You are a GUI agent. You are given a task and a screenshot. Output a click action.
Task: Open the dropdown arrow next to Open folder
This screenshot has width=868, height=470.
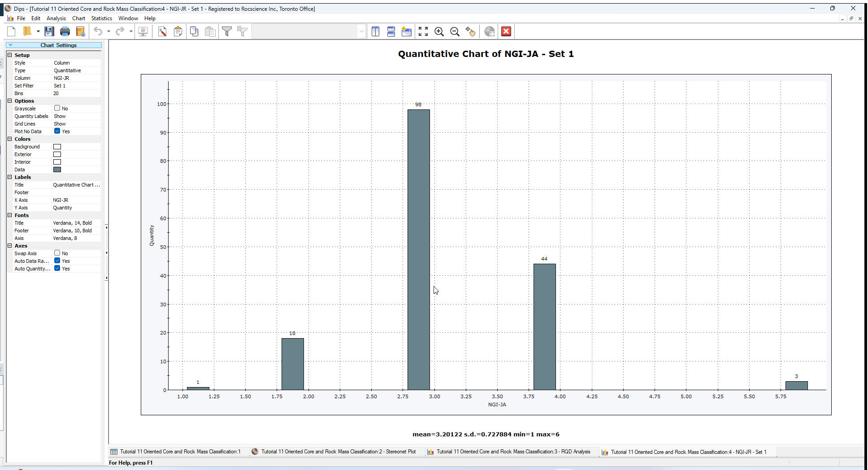pos(38,31)
